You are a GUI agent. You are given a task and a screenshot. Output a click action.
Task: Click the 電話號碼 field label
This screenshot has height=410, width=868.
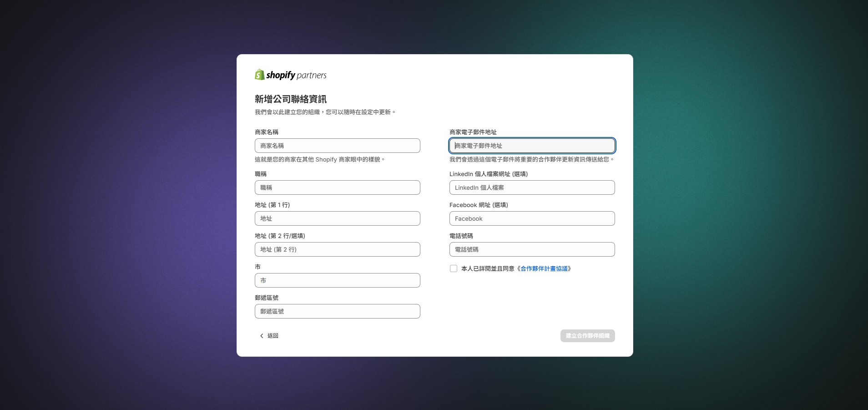click(x=461, y=236)
